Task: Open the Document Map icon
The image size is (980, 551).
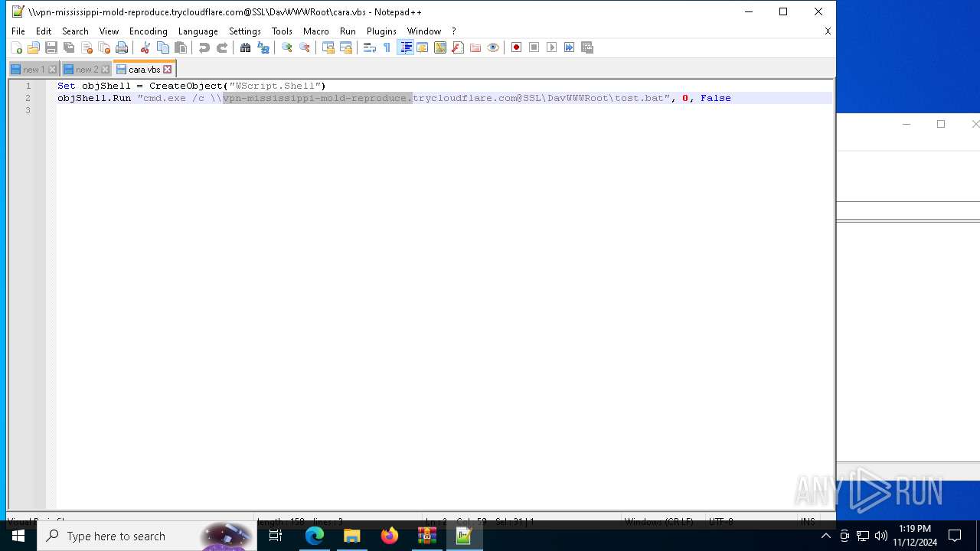Action: 440,47
